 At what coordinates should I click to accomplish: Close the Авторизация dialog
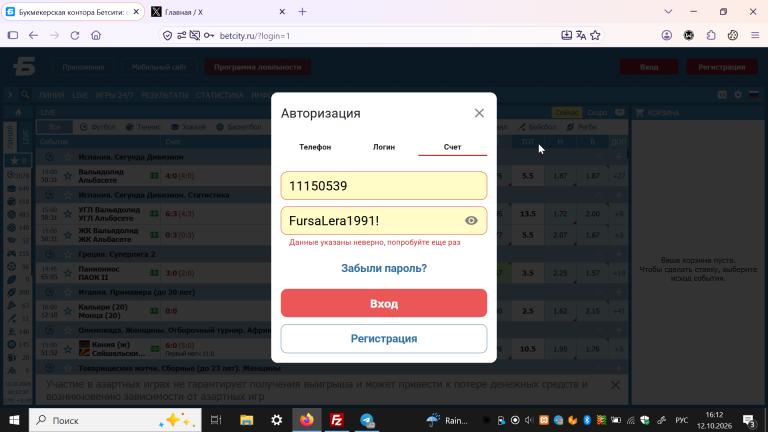pyautogui.click(x=479, y=113)
